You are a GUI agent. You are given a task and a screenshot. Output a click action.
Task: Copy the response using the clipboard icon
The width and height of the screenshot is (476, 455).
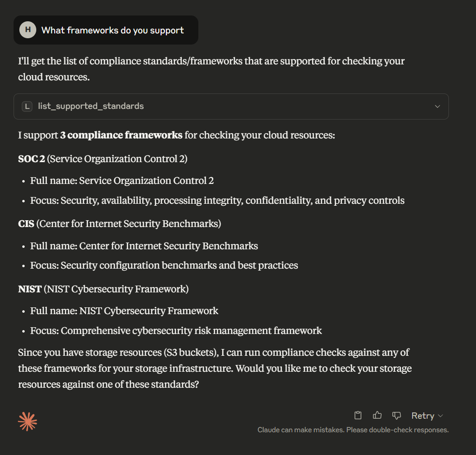click(x=358, y=415)
